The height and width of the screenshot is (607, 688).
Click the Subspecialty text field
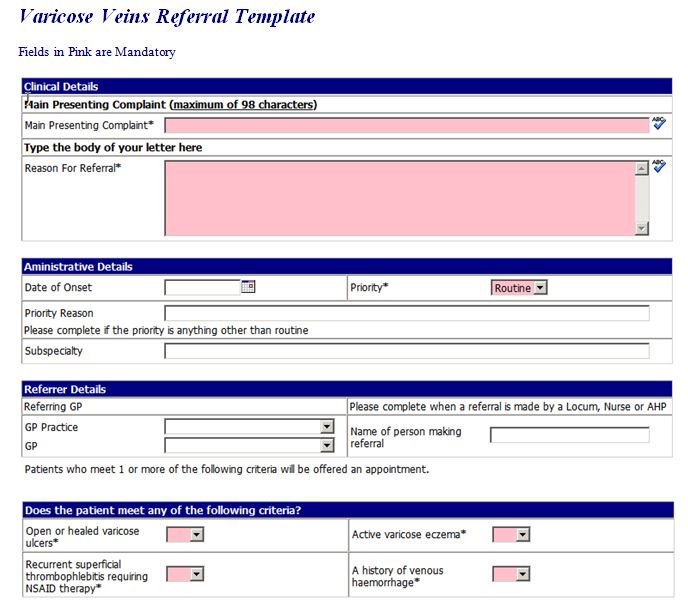(407, 351)
